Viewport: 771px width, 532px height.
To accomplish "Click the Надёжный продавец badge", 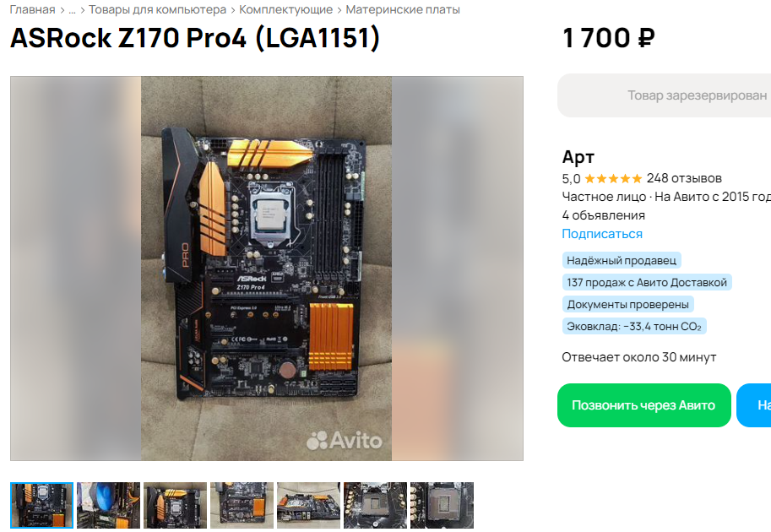I will (x=622, y=260).
